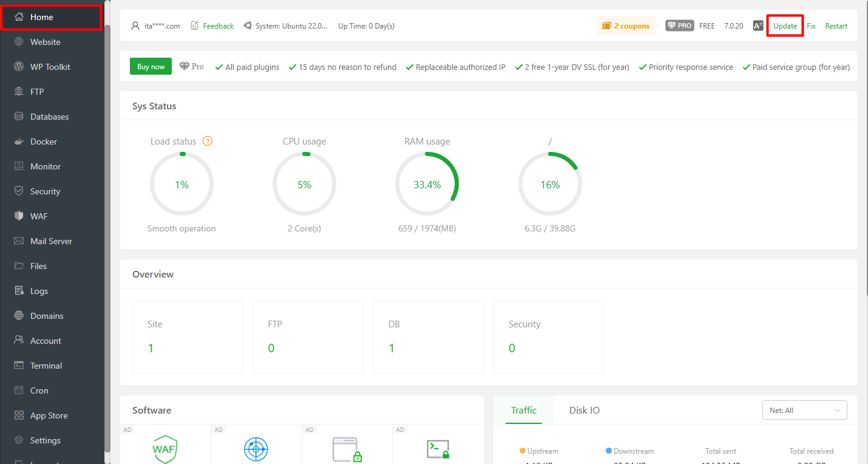Select the Traffic tab

click(x=523, y=410)
